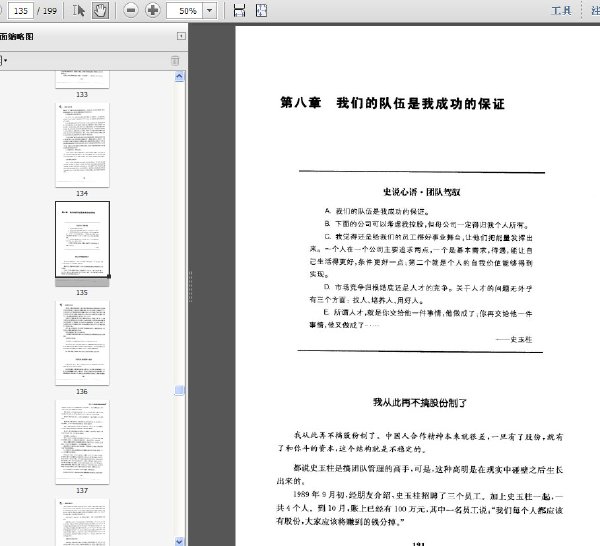
Task: Activate the Hand pan tool
Action: (100, 10)
